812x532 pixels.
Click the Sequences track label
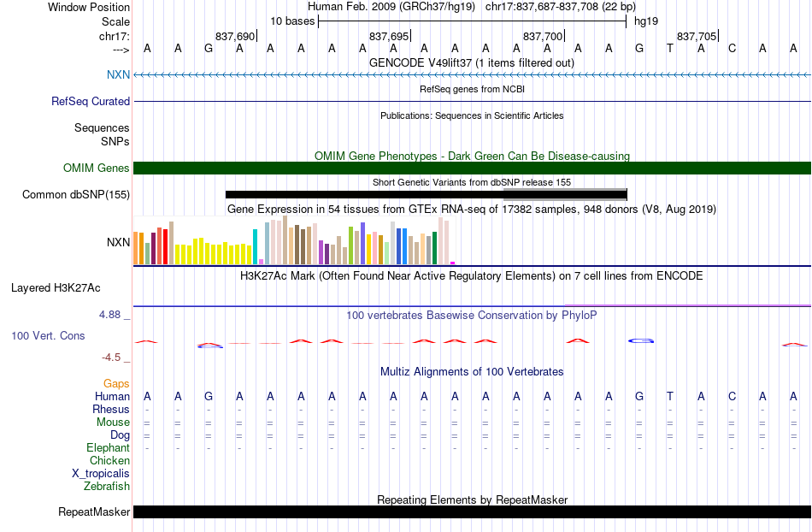click(x=102, y=127)
